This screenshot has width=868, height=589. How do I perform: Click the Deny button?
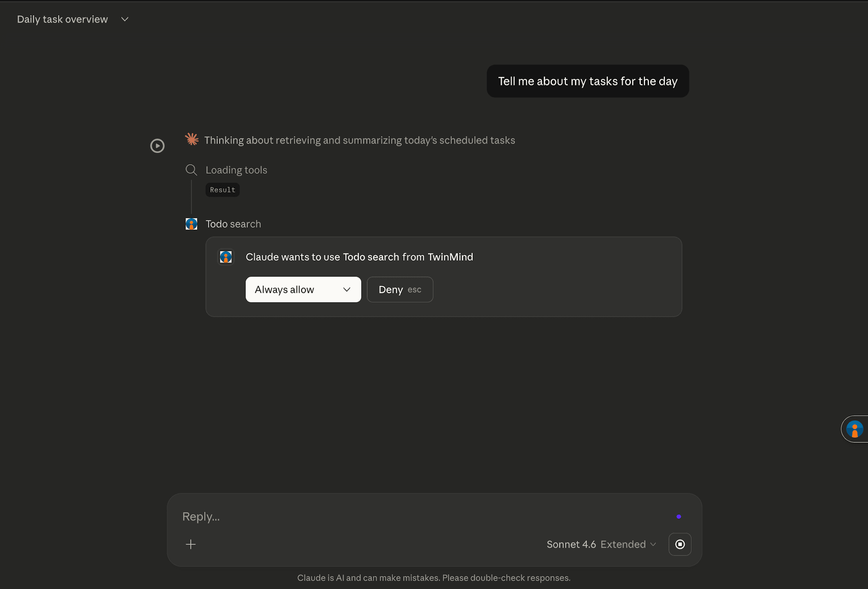(x=400, y=289)
